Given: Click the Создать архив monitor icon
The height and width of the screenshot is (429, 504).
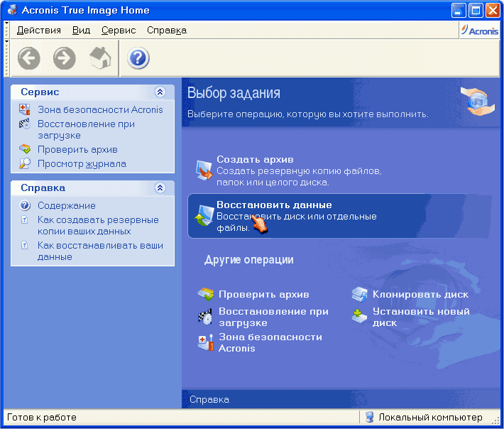Looking at the screenshot, I should click(204, 170).
